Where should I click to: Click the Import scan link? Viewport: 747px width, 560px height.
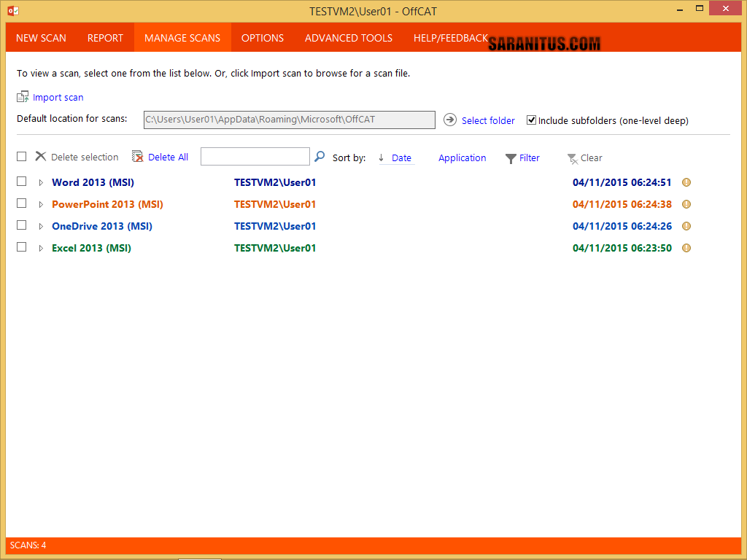58,98
